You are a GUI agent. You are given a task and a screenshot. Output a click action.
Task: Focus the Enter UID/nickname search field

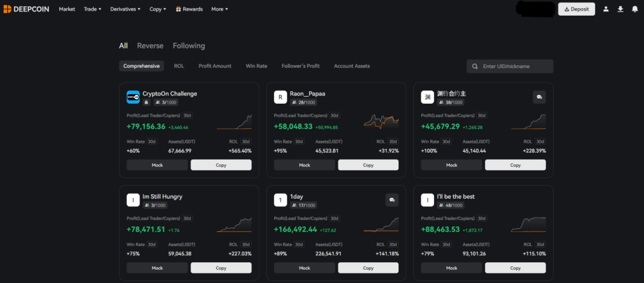(x=510, y=66)
